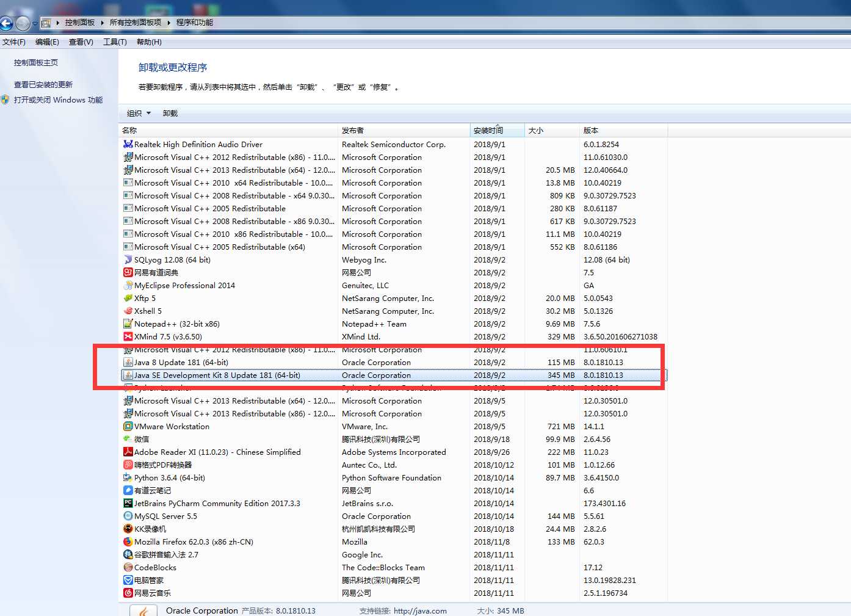This screenshot has width=851, height=616.
Task: Click the 2018/11/8 install date cell
Action: tap(491, 542)
